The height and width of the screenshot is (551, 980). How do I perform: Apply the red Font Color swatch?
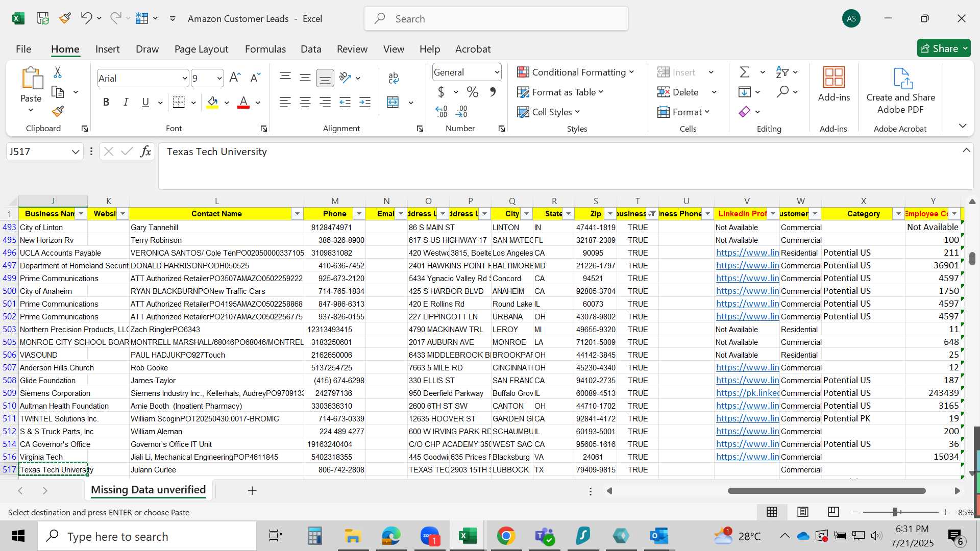tap(244, 102)
